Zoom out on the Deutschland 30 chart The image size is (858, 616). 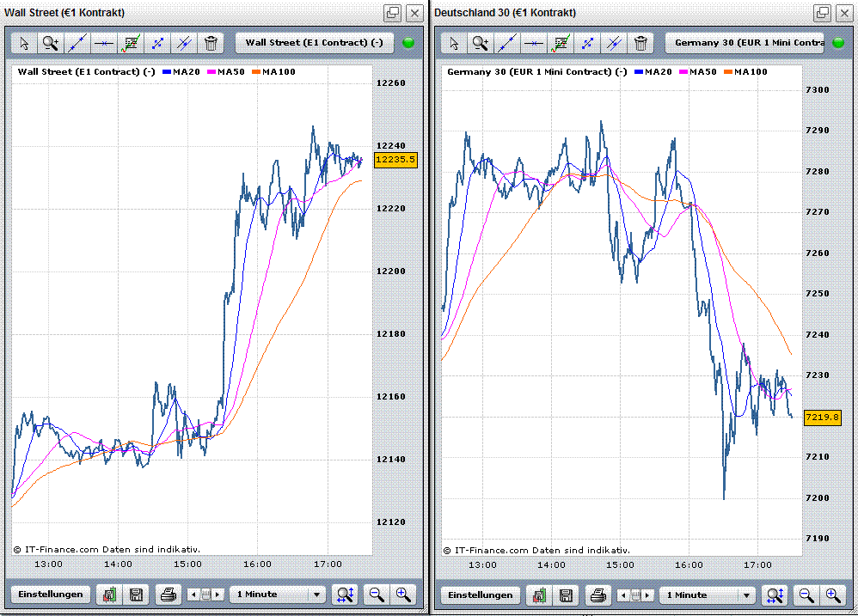[806, 595]
